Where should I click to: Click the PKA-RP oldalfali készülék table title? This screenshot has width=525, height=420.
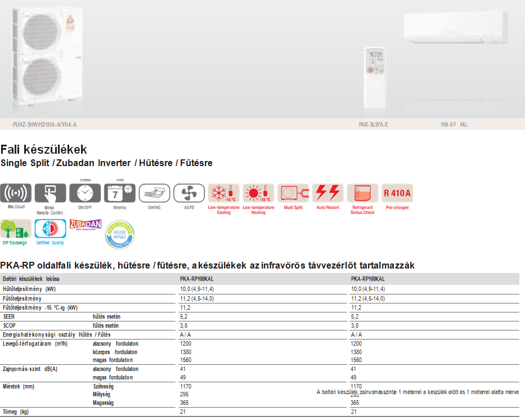207,266
